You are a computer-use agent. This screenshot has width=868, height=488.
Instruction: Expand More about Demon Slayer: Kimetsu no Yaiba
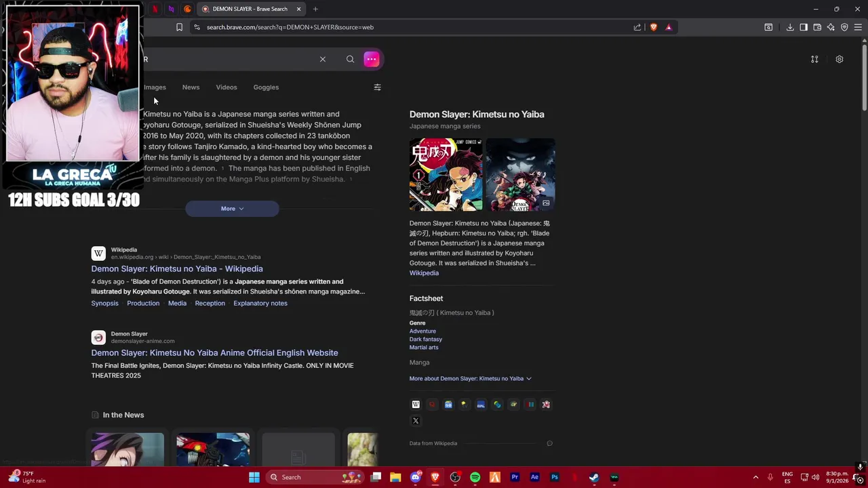(x=470, y=378)
